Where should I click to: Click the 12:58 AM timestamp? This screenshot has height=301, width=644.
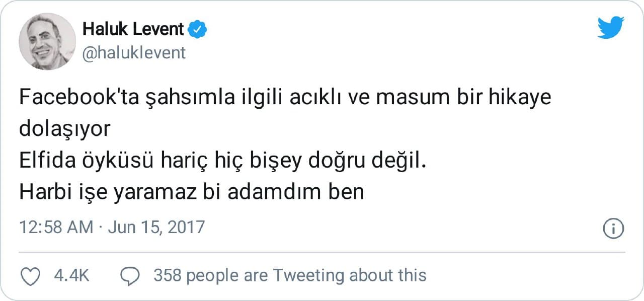(56, 227)
